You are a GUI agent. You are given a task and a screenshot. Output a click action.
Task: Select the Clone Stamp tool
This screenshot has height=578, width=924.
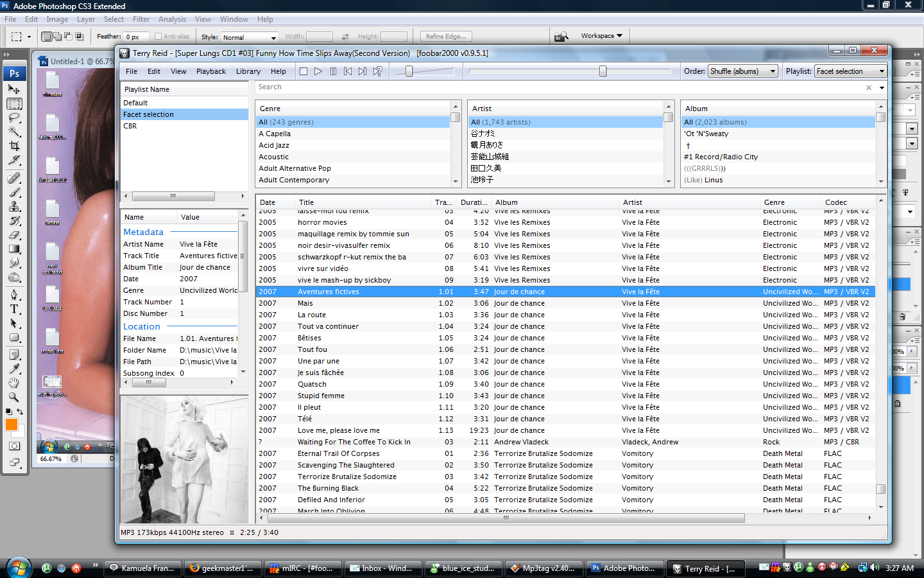(14, 206)
